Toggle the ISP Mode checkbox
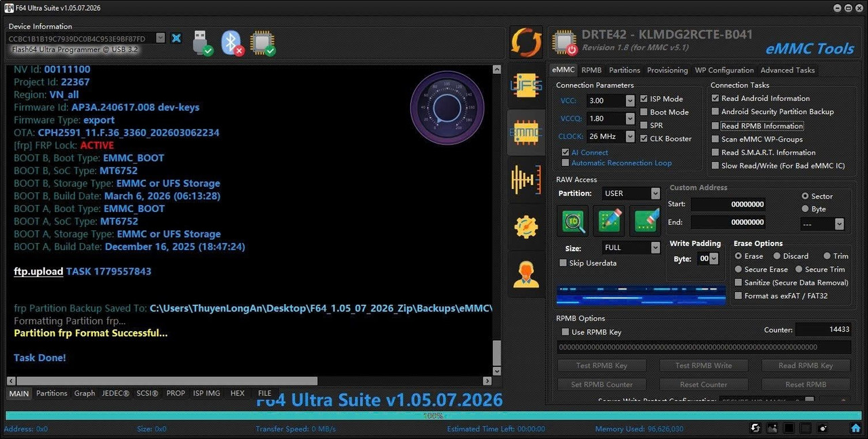This screenshot has width=868, height=439. 644,99
